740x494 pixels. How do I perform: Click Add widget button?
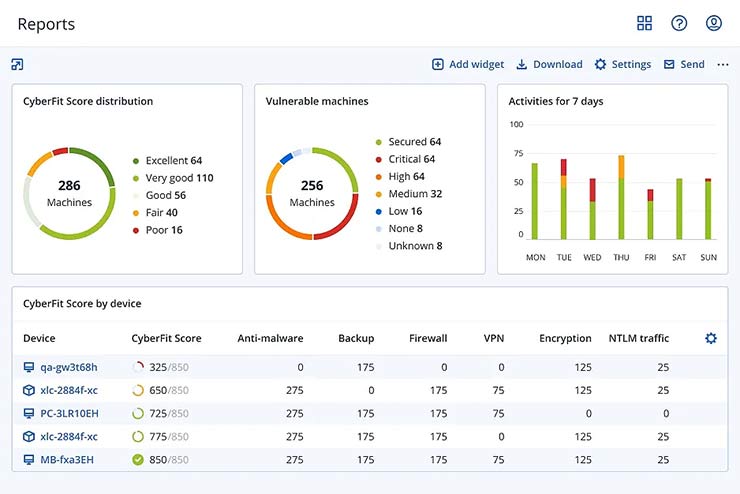tap(467, 65)
